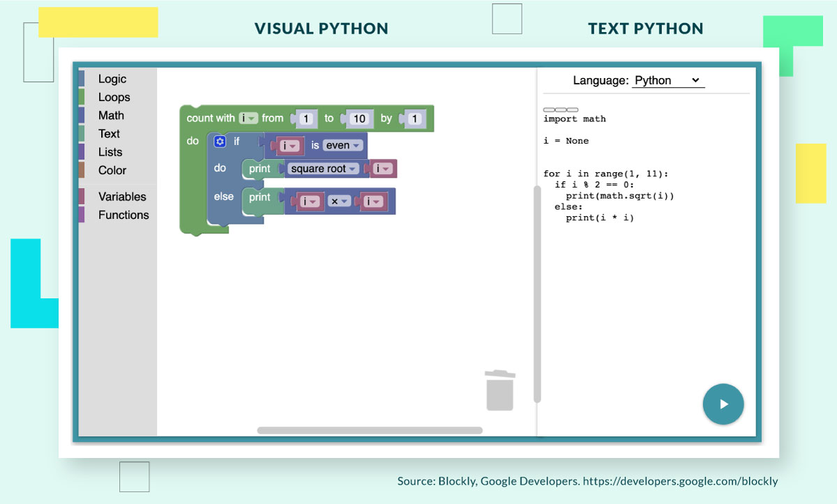
Task: Open the Variables block category
Action: [122, 197]
